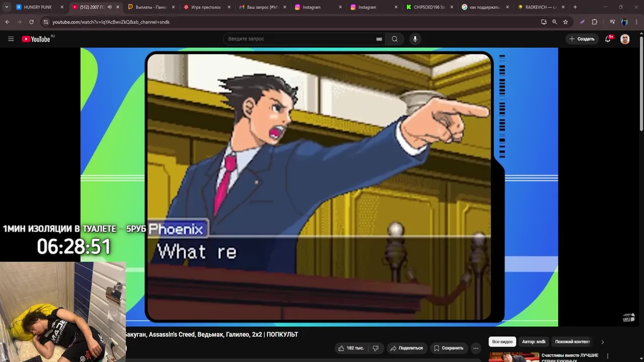Select the Похожий контент filter chip
The image size is (644, 362).
tap(573, 342)
